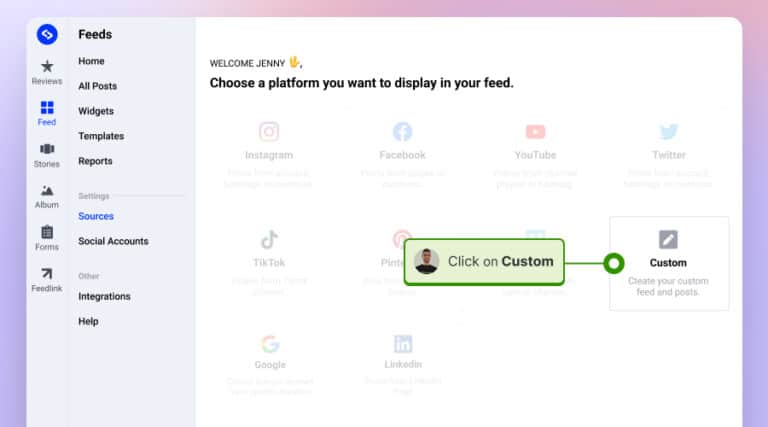This screenshot has height=427, width=768.
Task: Click the Reviews star icon
Action: (x=47, y=66)
